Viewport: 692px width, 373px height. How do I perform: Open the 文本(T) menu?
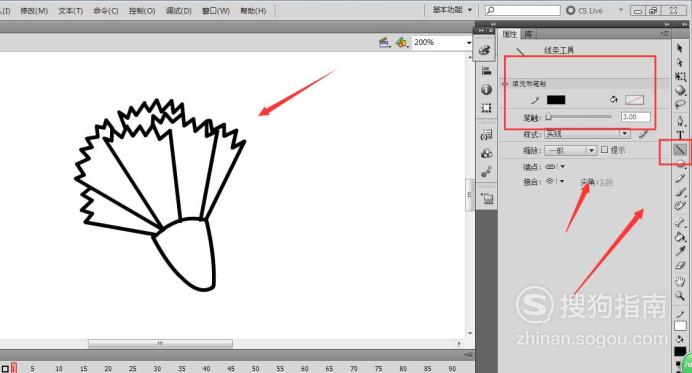[71, 11]
